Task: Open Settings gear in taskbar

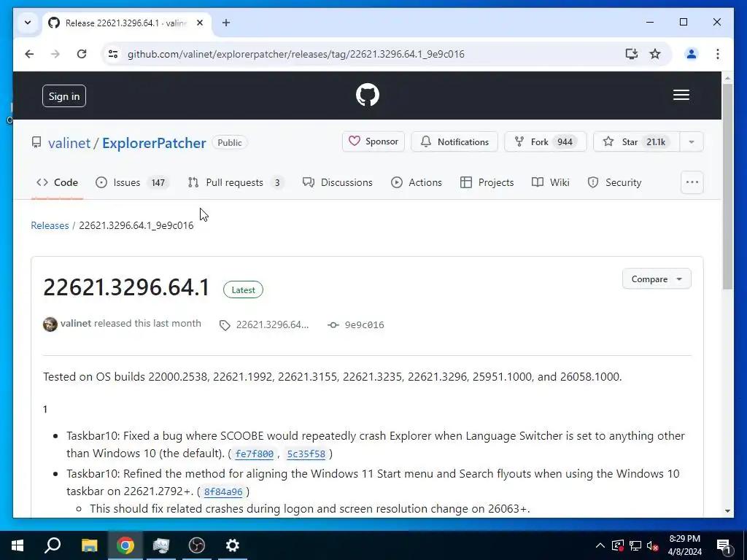Action: point(232,545)
